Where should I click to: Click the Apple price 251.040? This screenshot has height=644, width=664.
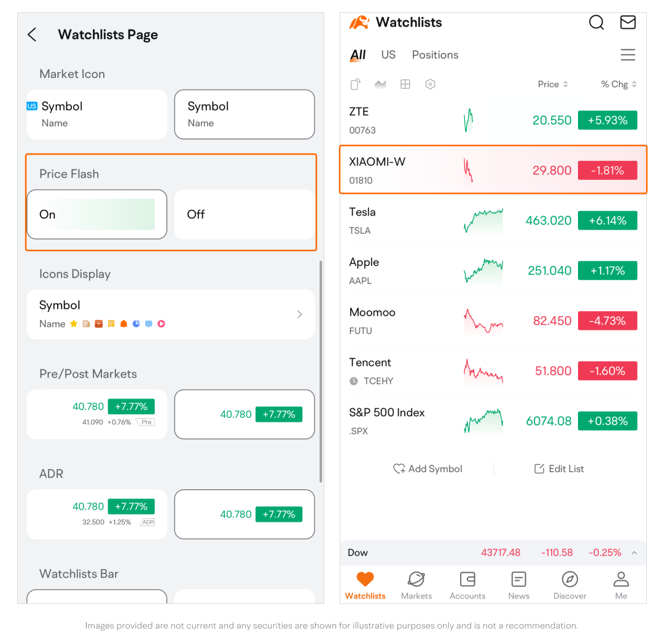coord(549,270)
